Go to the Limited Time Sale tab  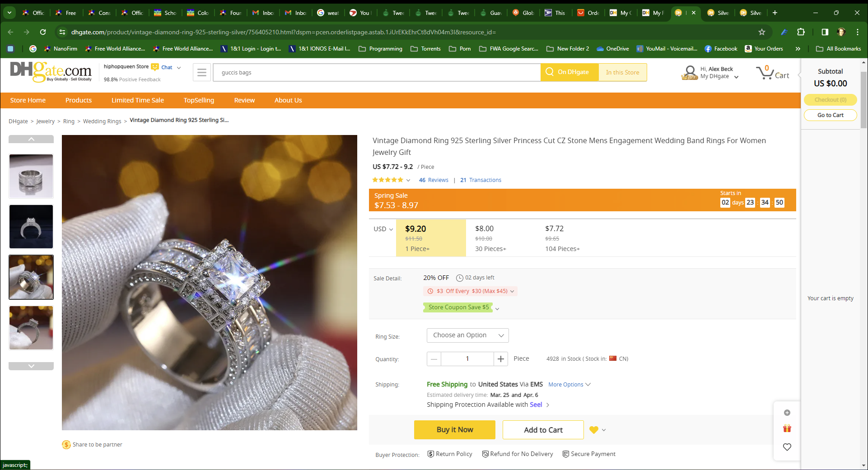tap(137, 100)
